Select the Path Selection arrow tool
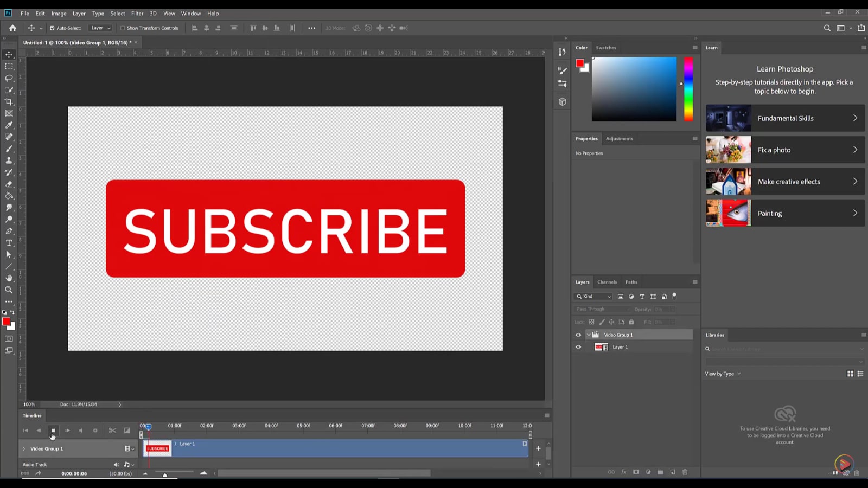 point(9,254)
